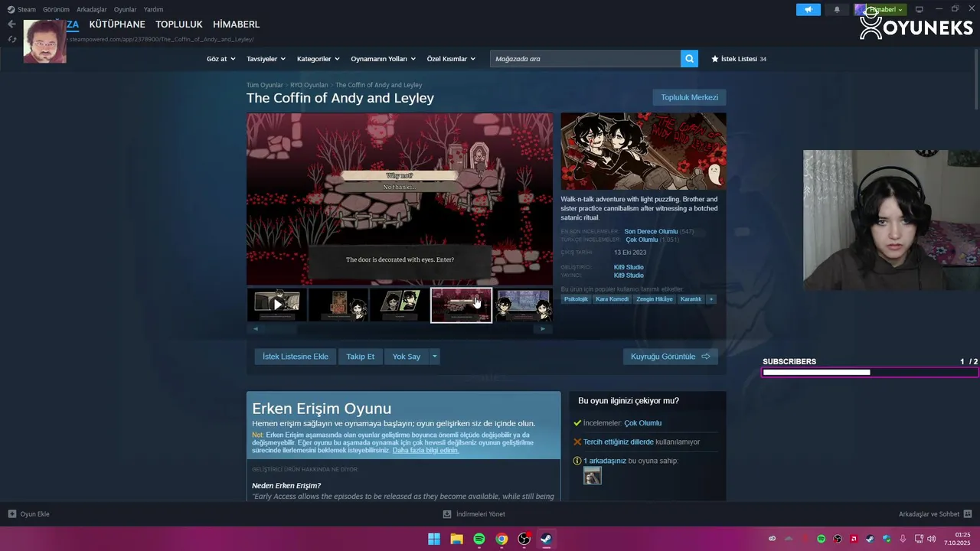Screen dimensions: 980x551
Task: Reload the page with the refresh icon
Action: coord(11,39)
